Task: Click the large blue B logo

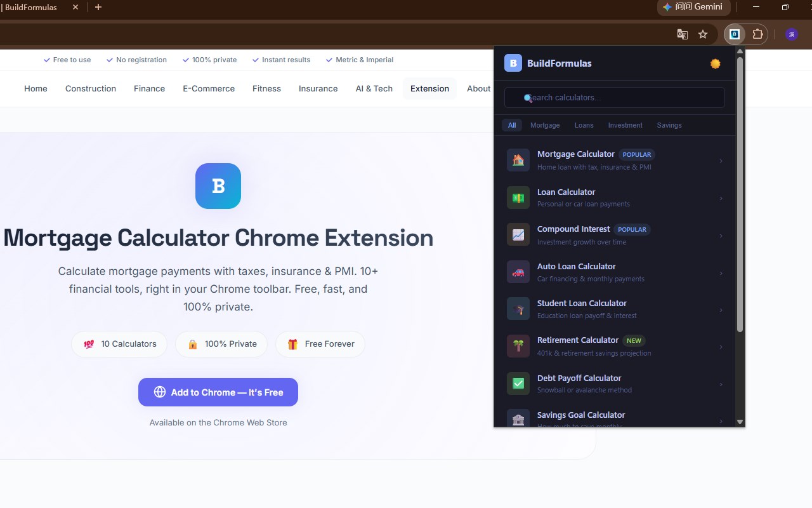Action: pos(218,186)
